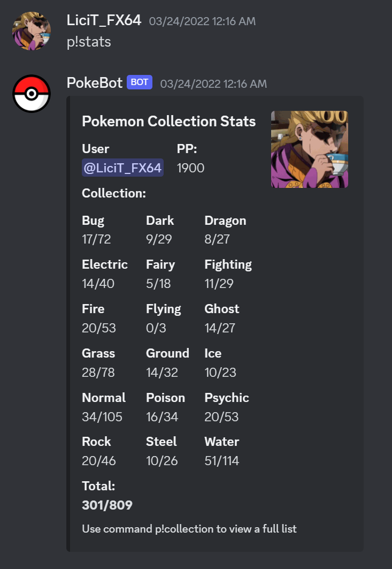Click the LiciT_FX64 username text

[104, 20]
